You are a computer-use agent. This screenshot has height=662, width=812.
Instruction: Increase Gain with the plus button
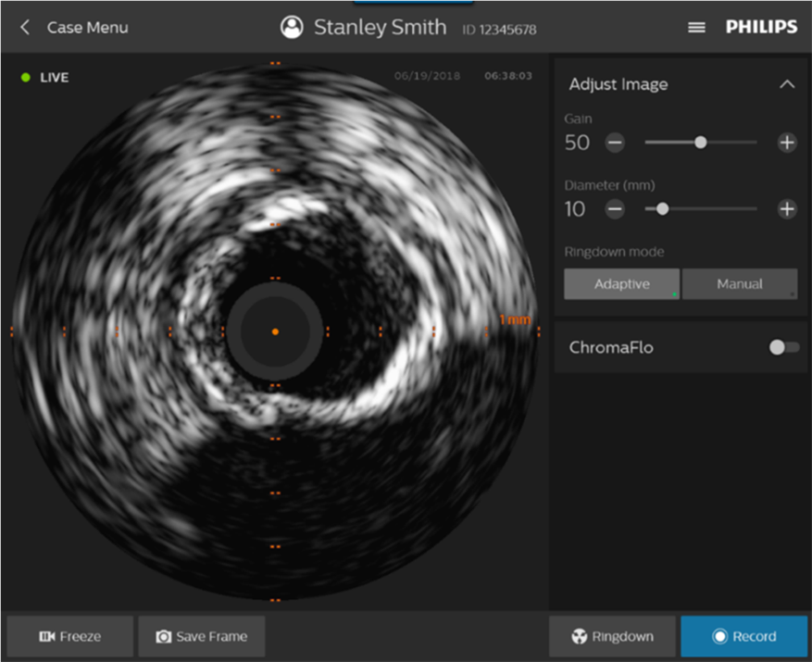pos(787,143)
